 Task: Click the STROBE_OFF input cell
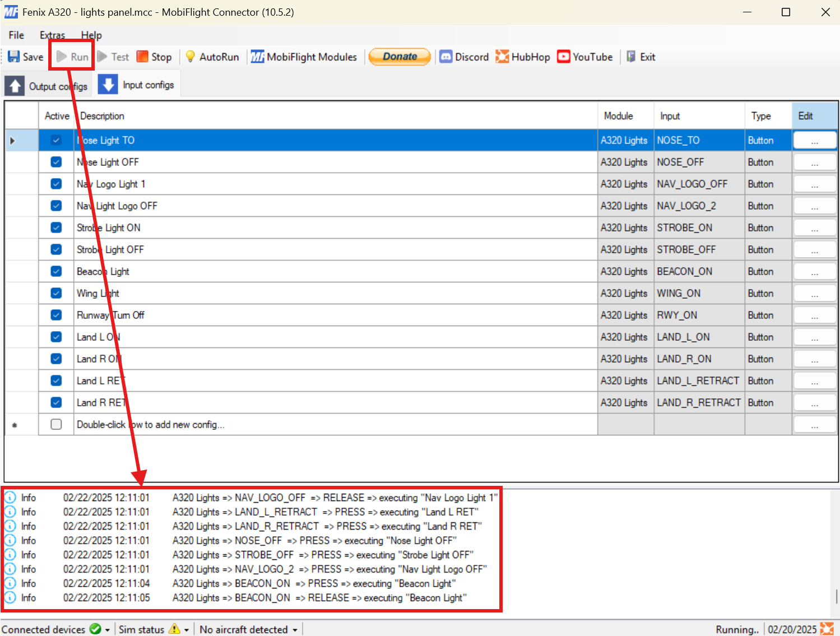pos(699,249)
